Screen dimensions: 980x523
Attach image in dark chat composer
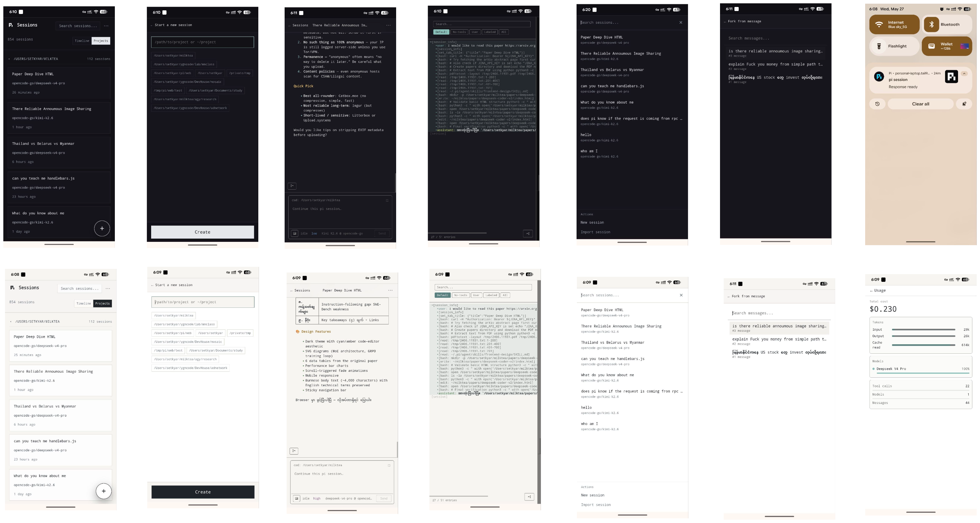(295, 233)
